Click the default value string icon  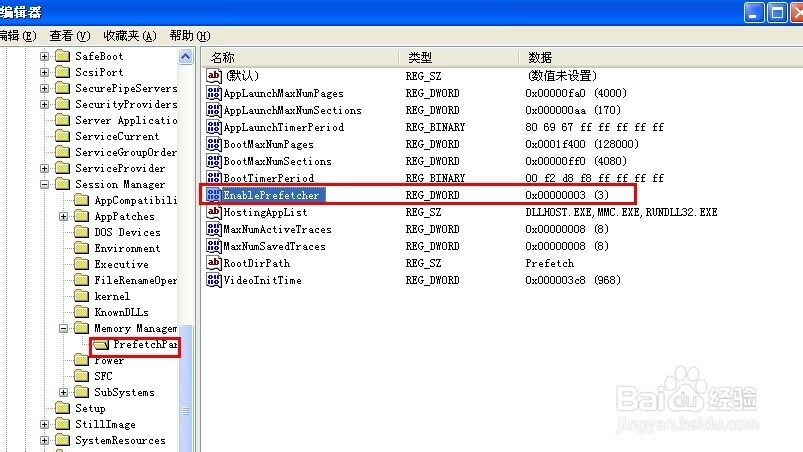214,76
